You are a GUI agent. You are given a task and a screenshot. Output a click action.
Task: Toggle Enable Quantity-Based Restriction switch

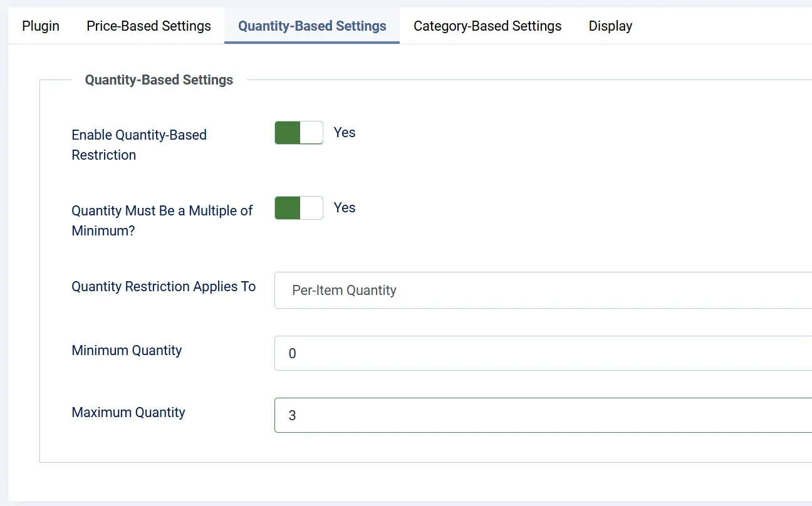click(x=299, y=133)
